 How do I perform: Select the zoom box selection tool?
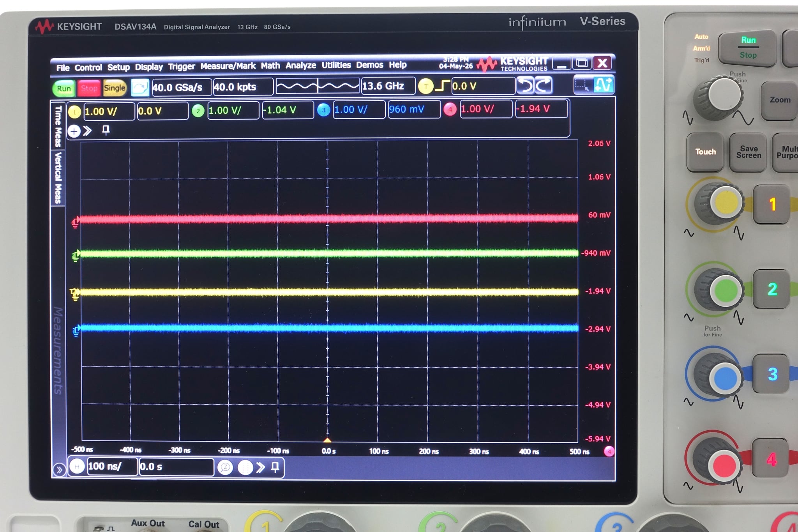point(583,85)
